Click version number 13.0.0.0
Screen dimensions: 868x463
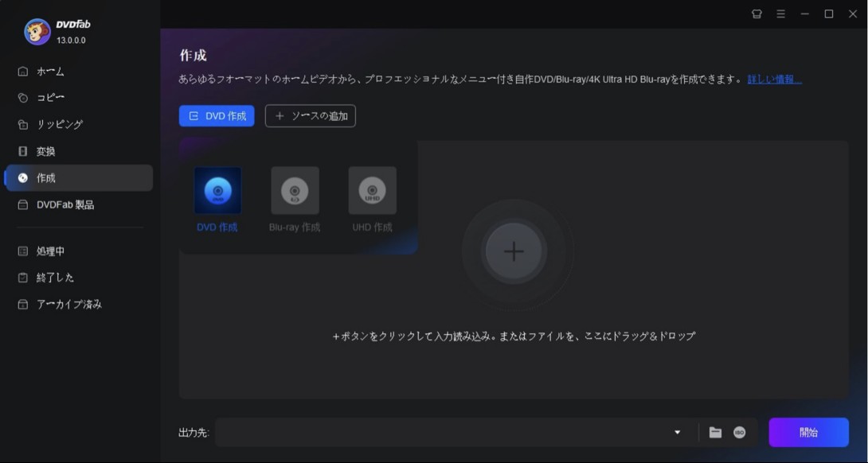[71, 41]
